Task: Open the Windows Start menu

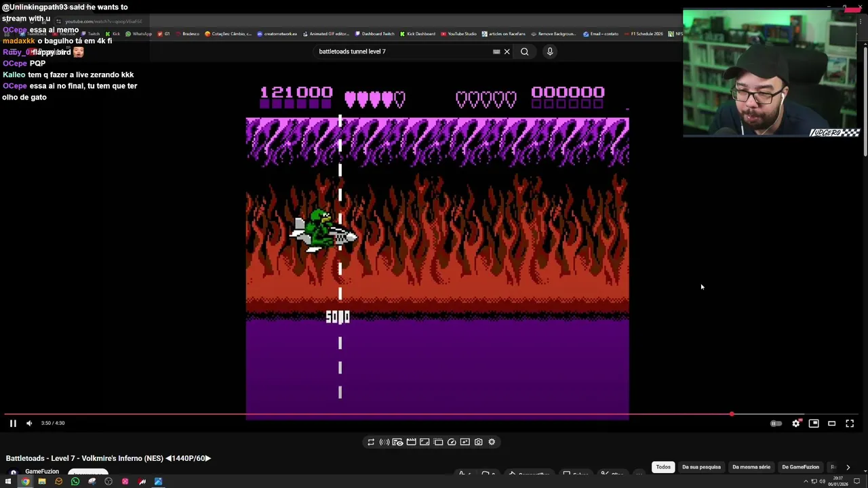Action: click(7, 482)
